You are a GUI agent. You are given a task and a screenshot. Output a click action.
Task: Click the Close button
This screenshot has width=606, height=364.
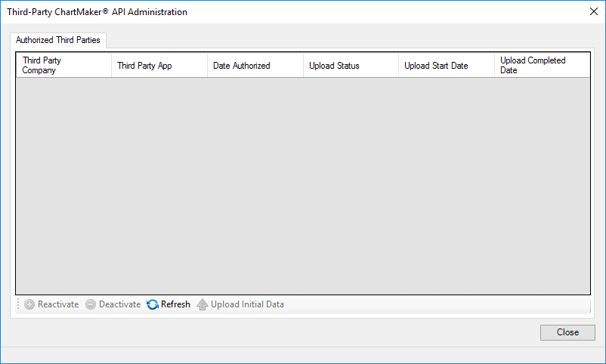point(567,332)
